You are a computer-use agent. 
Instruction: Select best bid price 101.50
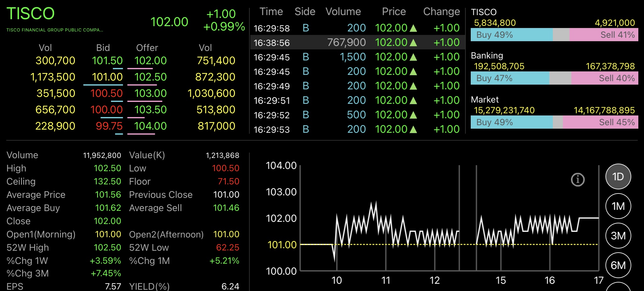point(107,60)
